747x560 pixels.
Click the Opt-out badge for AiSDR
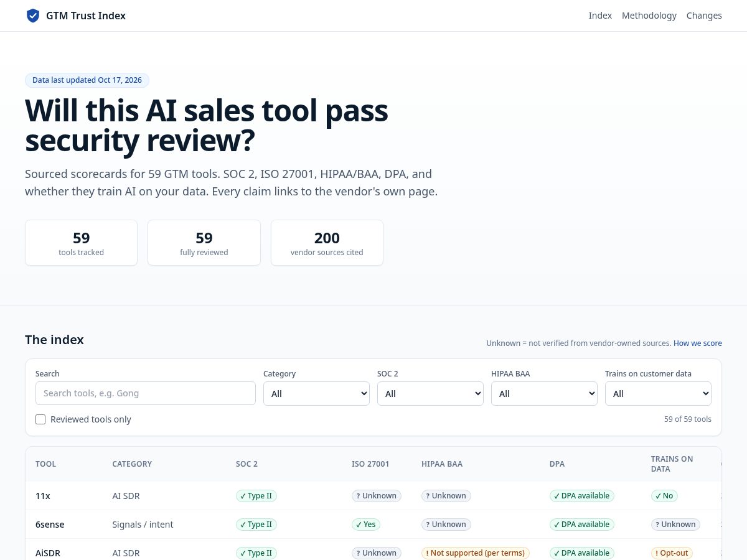click(672, 553)
